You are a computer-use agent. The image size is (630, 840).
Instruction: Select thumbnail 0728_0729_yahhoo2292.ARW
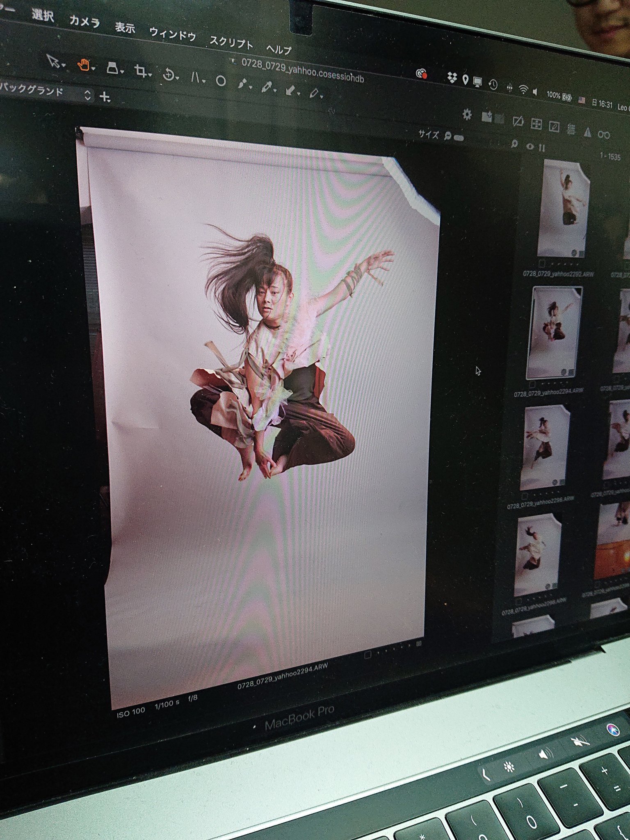[x=564, y=208]
